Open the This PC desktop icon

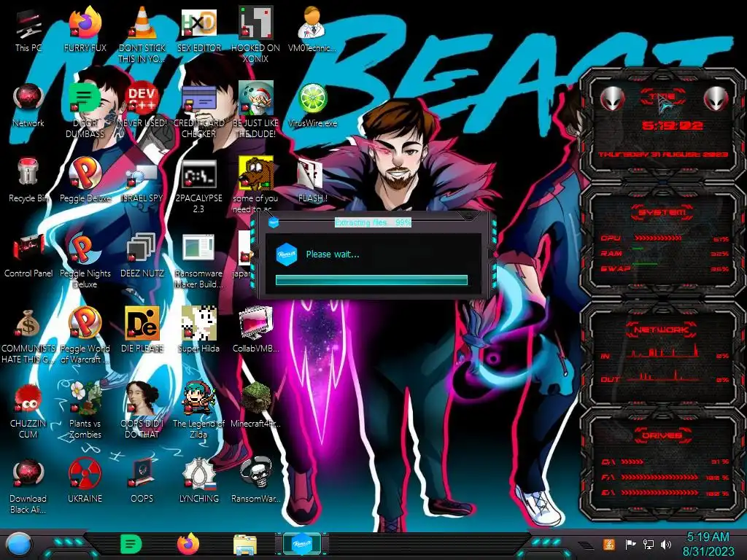point(28,25)
